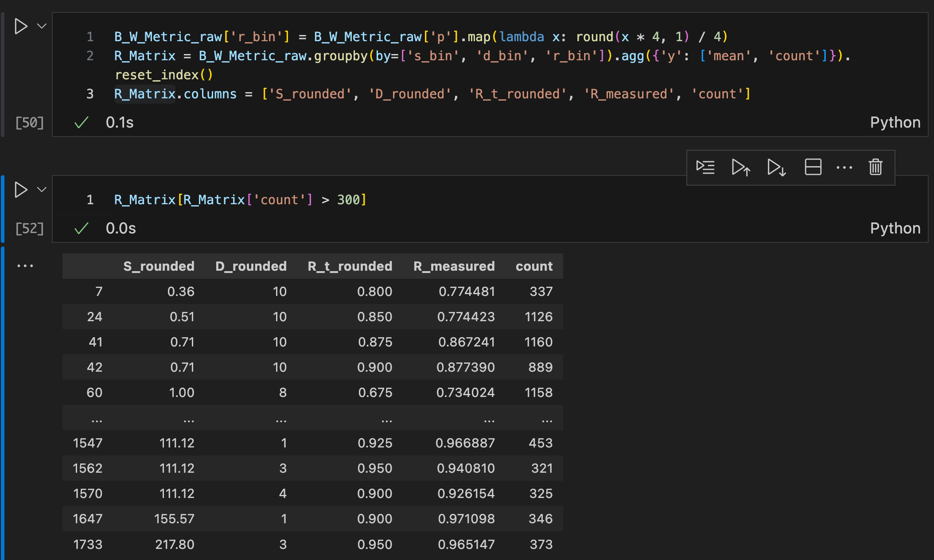Screen dimensions: 934x560
Task: Open run options chevron beside first cell
Action: pyautogui.click(x=41, y=26)
